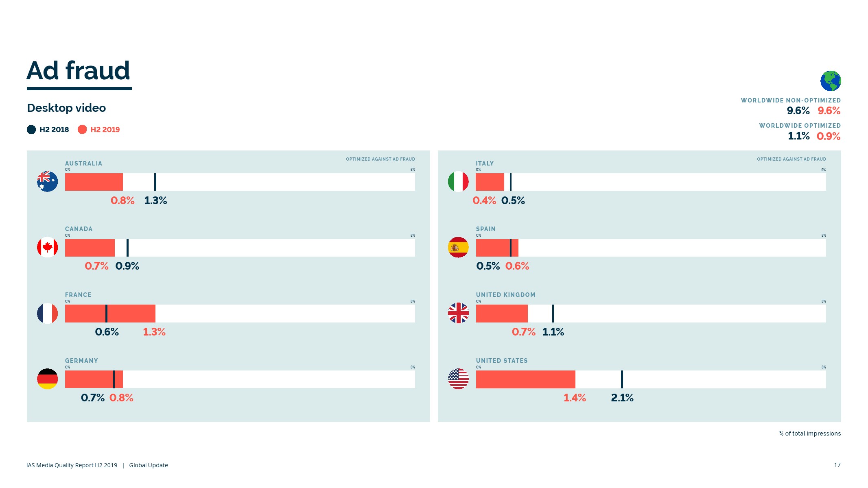Click the Desktop video subtitle
The width and height of the screenshot is (868, 488).
(x=66, y=108)
